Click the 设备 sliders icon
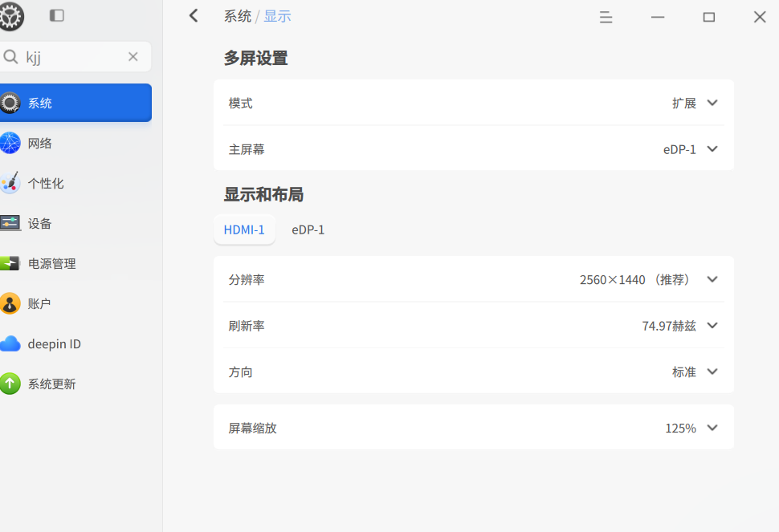This screenshot has height=532, width=779. pyautogui.click(x=10, y=223)
